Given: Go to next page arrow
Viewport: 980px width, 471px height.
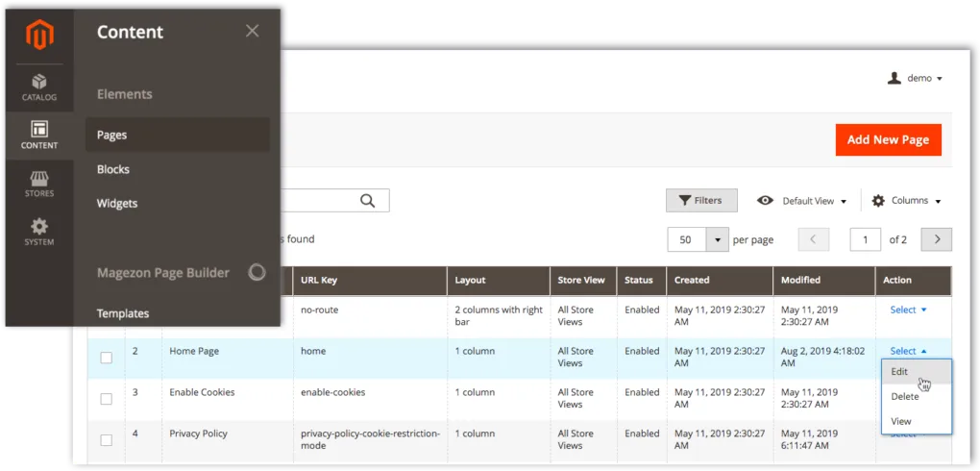Looking at the screenshot, I should point(937,239).
